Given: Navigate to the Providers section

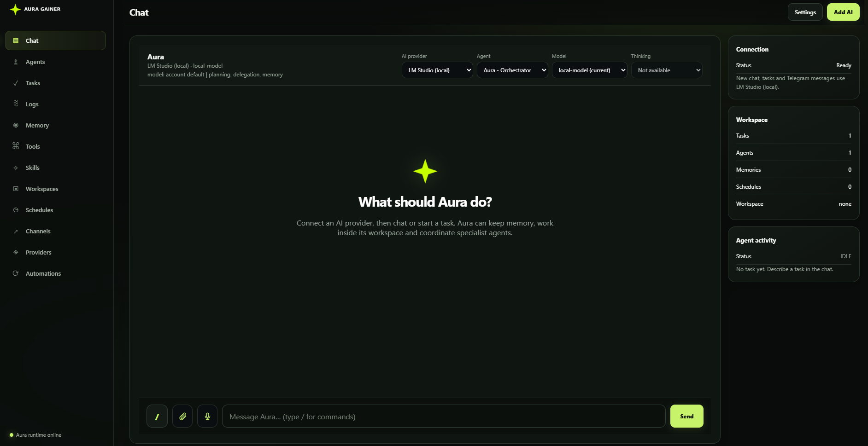Looking at the screenshot, I should [x=55, y=252].
